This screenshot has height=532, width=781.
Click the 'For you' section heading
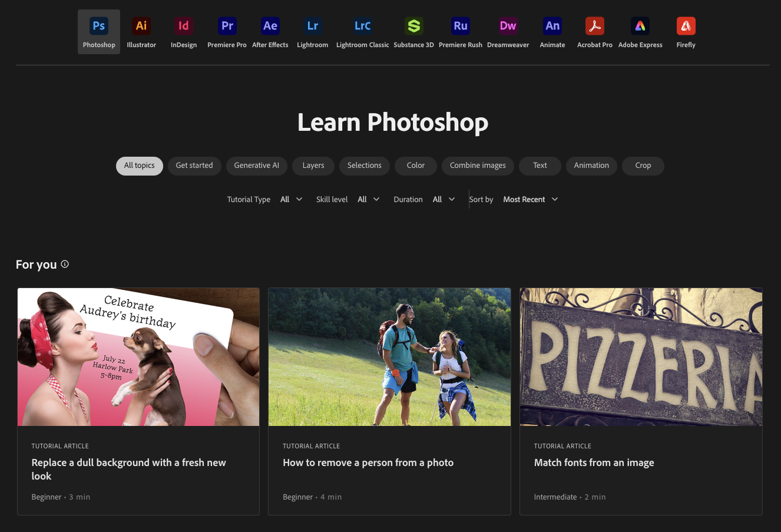(37, 265)
